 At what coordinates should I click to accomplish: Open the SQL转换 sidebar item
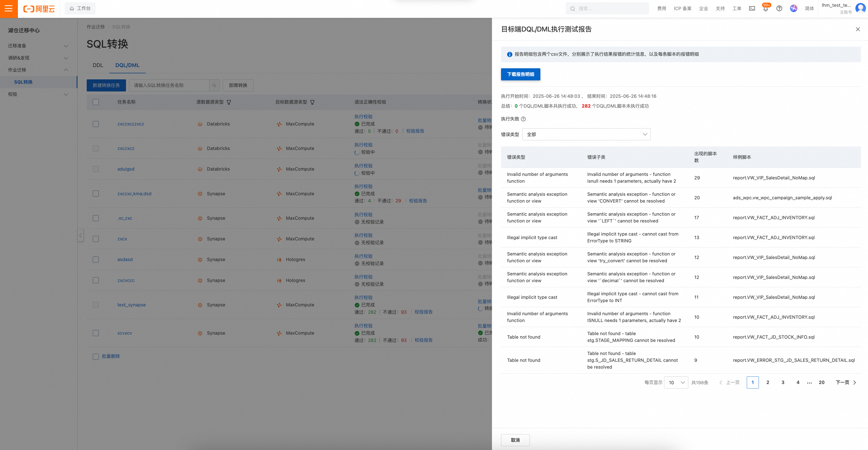pyautogui.click(x=38, y=82)
